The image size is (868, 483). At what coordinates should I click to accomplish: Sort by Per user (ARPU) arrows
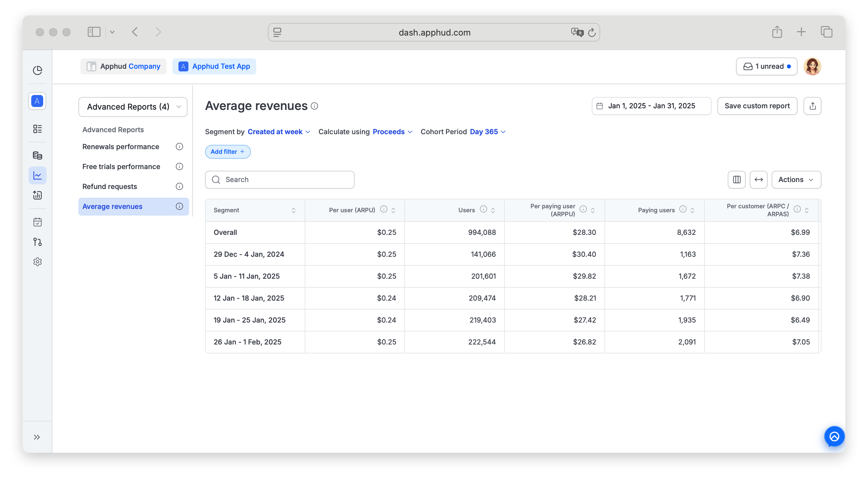point(393,210)
